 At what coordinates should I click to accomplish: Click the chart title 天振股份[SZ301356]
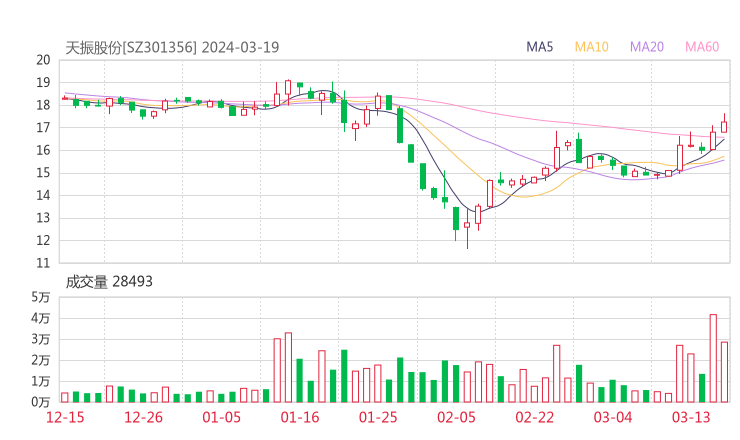[x=131, y=47]
